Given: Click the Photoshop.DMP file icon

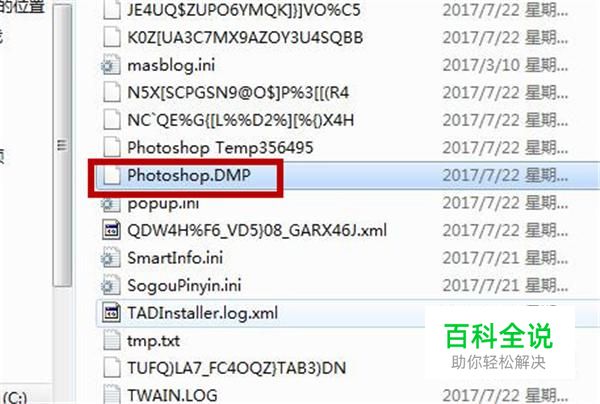Looking at the screenshot, I should (x=111, y=176).
